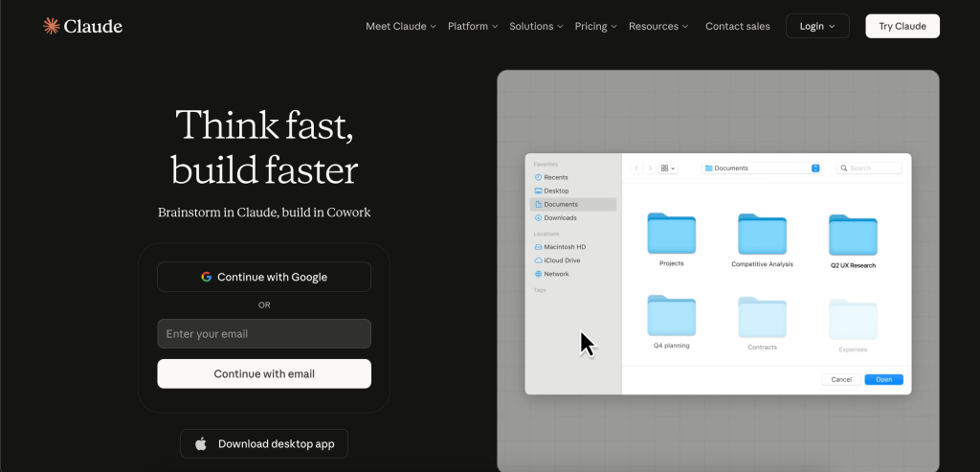The width and height of the screenshot is (980, 472).
Task: Click the Downloads arrow icon in sidebar
Action: click(x=538, y=218)
